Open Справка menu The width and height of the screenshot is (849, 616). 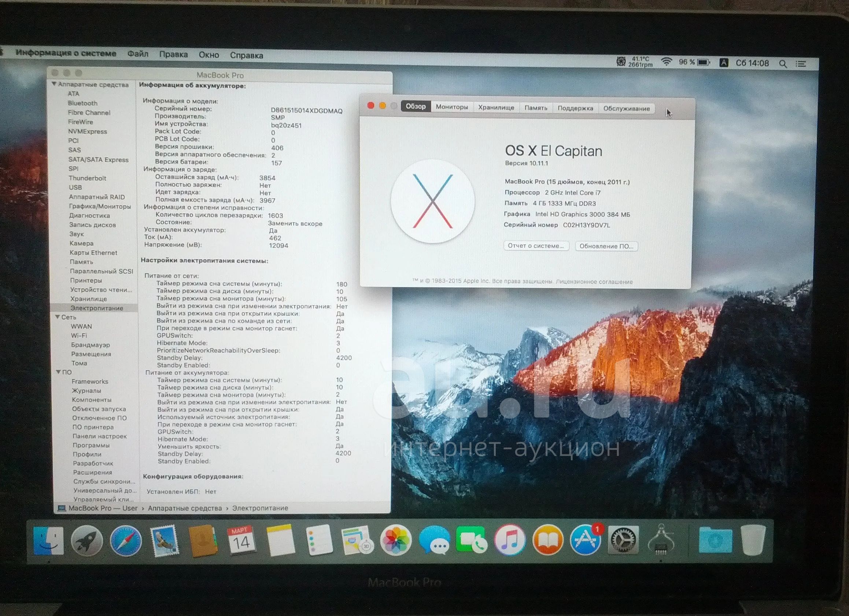click(x=246, y=55)
